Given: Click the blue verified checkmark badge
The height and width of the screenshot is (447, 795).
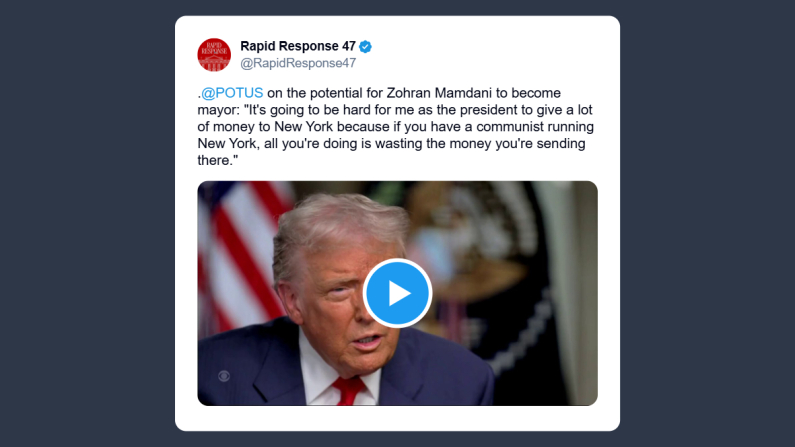Looking at the screenshot, I should coord(365,47).
